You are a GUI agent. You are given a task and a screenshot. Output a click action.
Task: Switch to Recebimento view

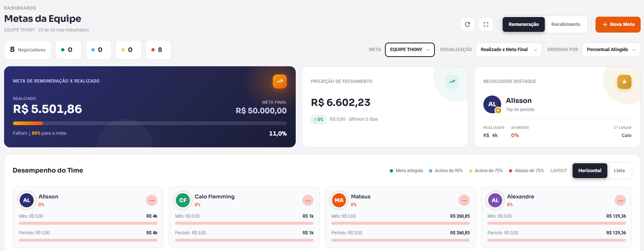tap(566, 24)
